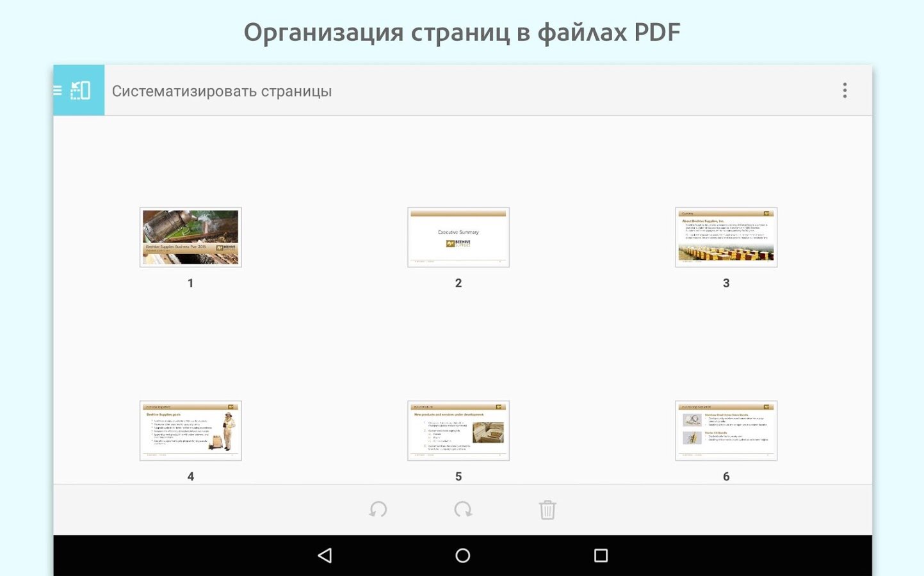Select the Executive Summary page thumbnail
924x576 pixels.
coord(458,237)
